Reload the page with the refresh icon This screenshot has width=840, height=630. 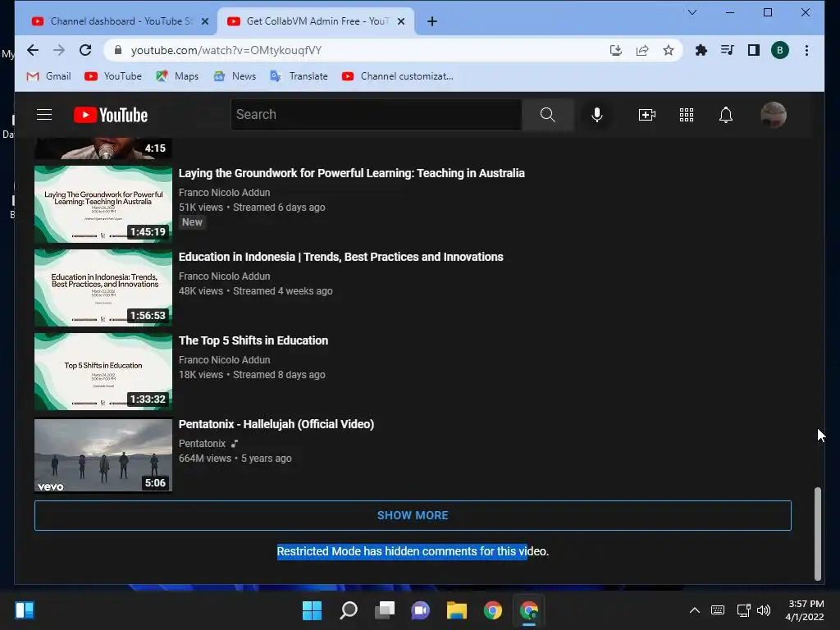click(85, 50)
